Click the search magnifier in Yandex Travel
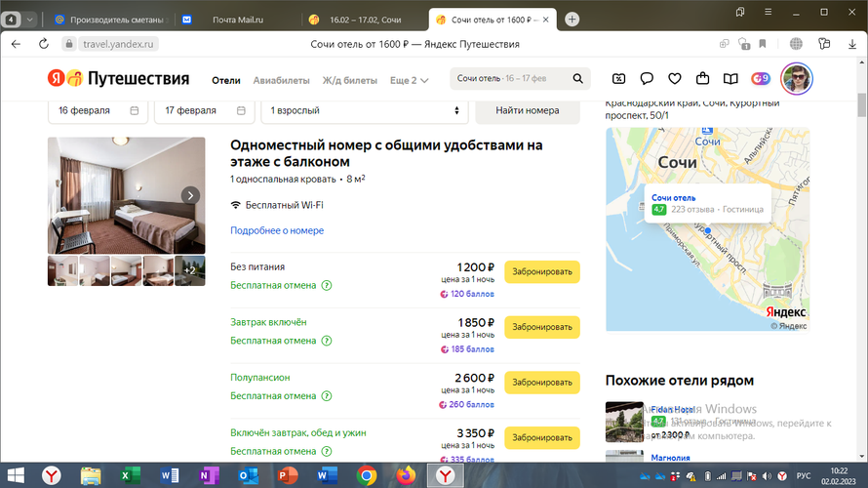Viewport: 868px width, 488px height. click(x=577, y=79)
